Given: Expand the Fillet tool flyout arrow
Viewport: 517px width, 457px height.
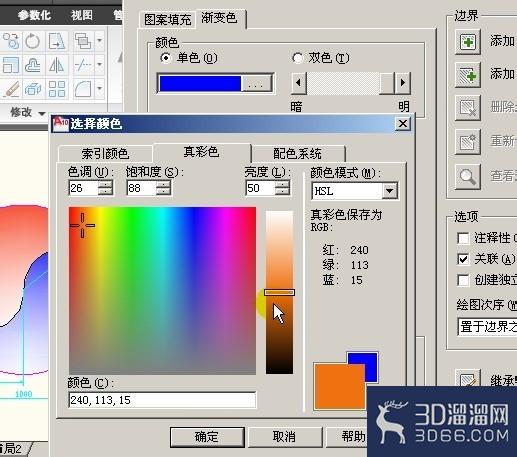Looking at the screenshot, I should (100, 89).
